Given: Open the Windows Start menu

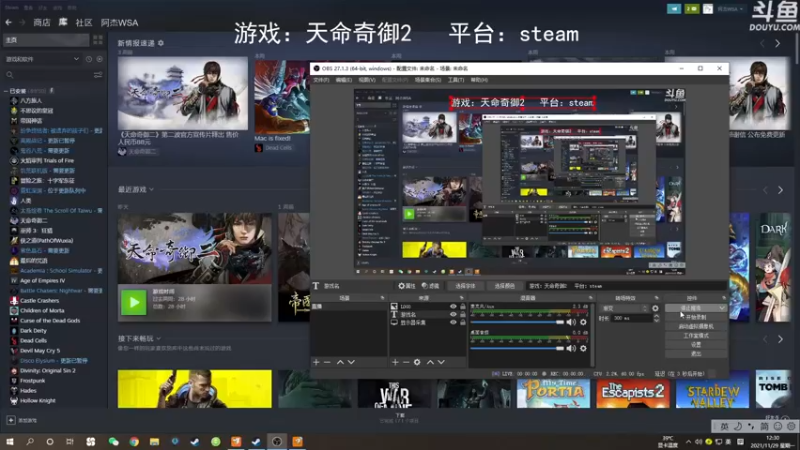Looking at the screenshot, I should coord(9,441).
